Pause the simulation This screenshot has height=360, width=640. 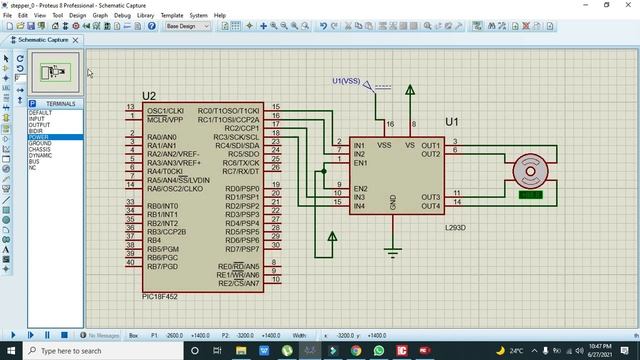pyautogui.click(x=47, y=335)
